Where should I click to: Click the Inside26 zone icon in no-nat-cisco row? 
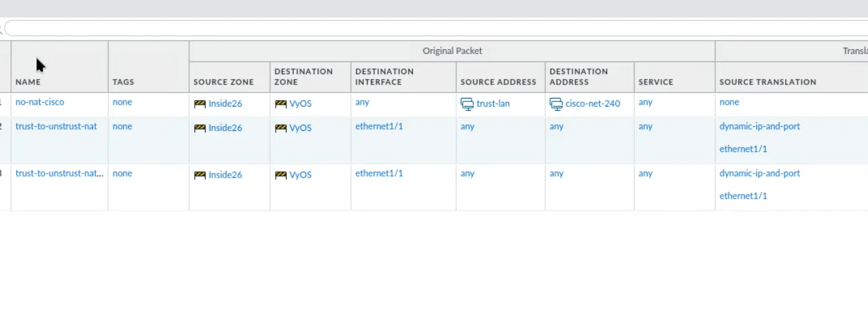click(x=200, y=104)
